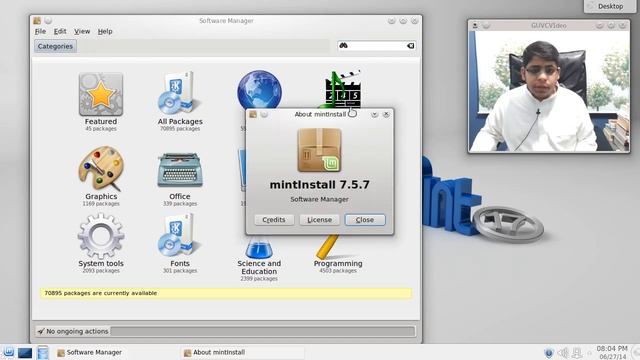Open the All Packages category icon
Screen dimensions: 640x360
pos(180,93)
